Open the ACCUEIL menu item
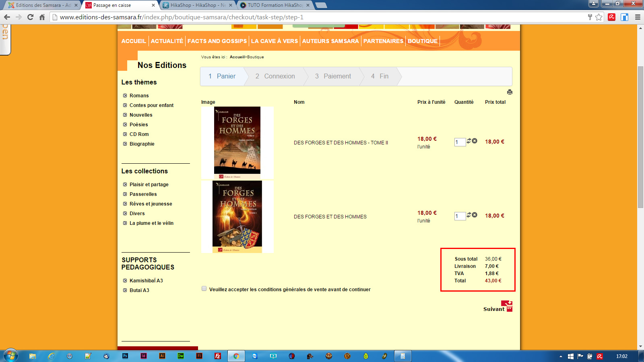 pyautogui.click(x=134, y=41)
